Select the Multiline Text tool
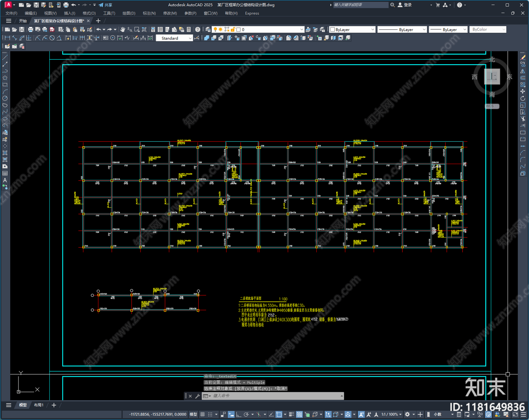529x420 pixels. pos(5,180)
